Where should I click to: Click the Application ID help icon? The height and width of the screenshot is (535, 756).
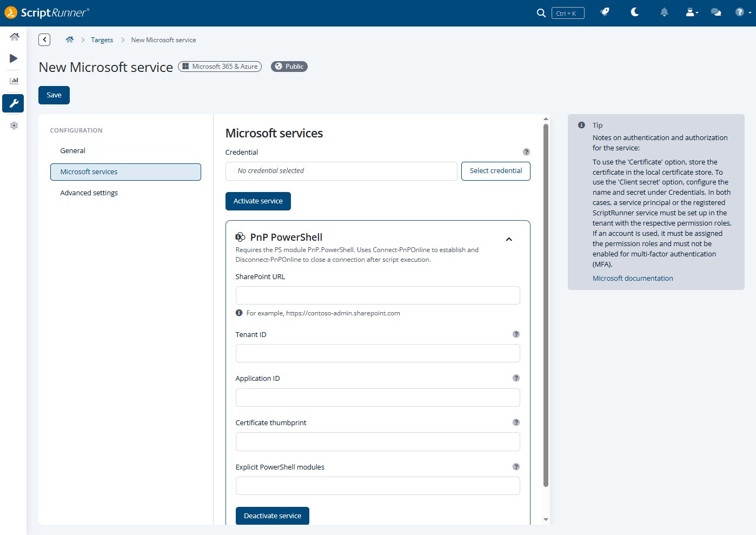516,378
